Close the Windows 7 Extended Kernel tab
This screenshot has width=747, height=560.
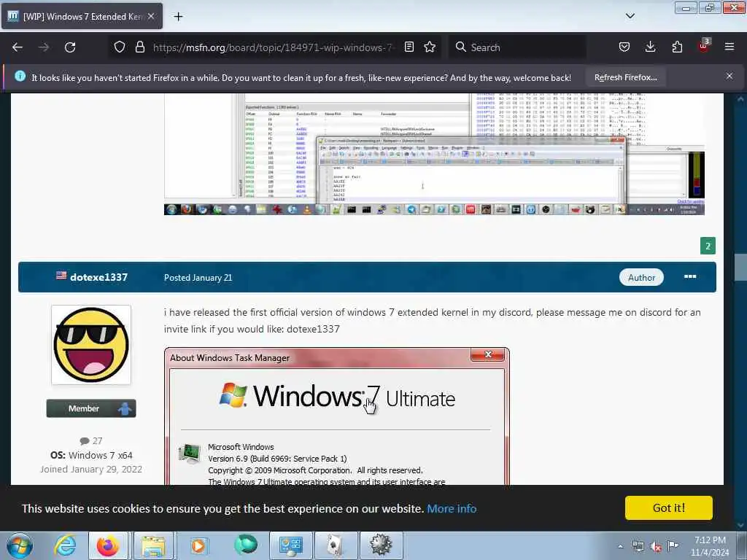point(151,16)
